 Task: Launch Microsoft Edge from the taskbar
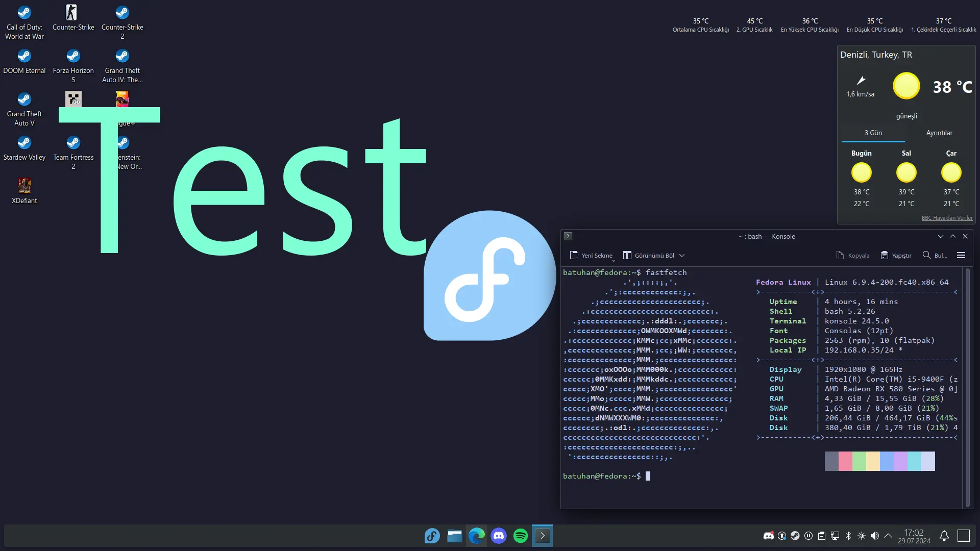pyautogui.click(x=477, y=536)
